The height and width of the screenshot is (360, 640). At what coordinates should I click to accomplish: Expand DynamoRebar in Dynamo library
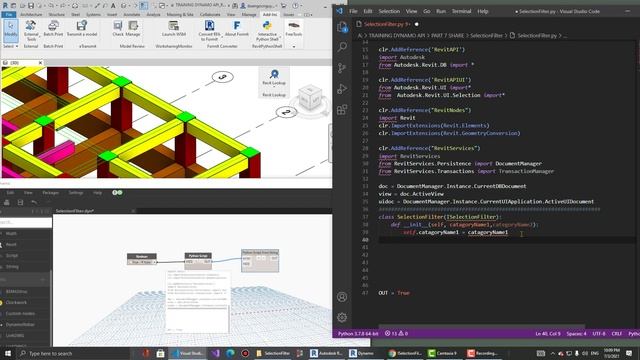point(20,324)
